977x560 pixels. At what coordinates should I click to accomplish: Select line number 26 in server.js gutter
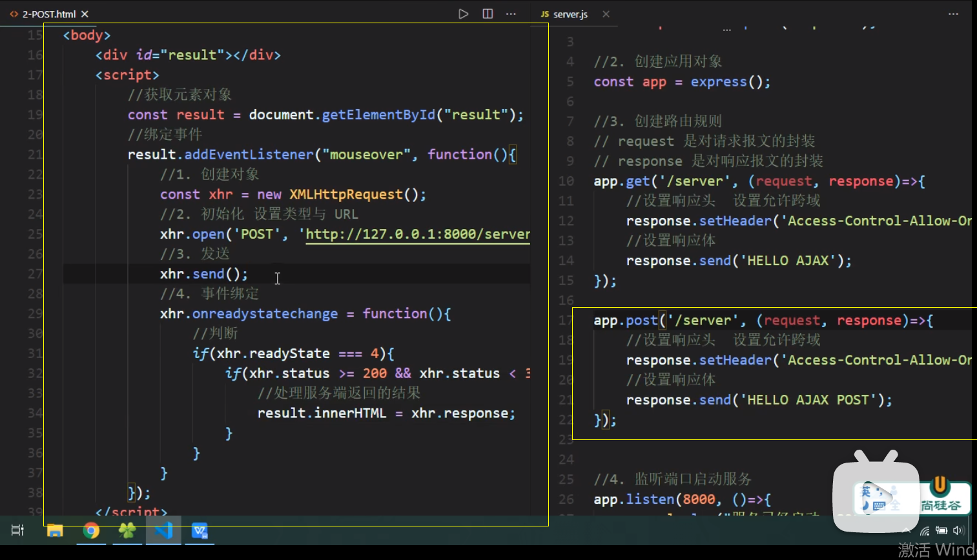click(566, 499)
